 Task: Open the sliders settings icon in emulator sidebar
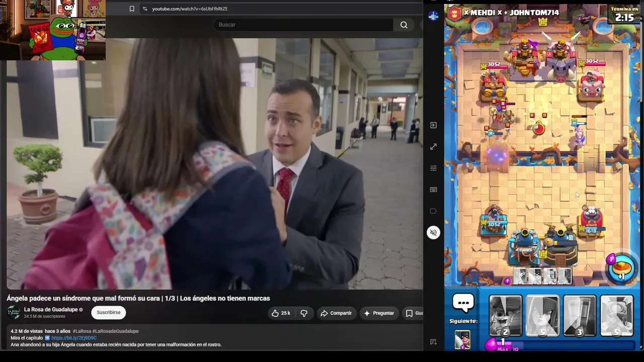click(433, 168)
